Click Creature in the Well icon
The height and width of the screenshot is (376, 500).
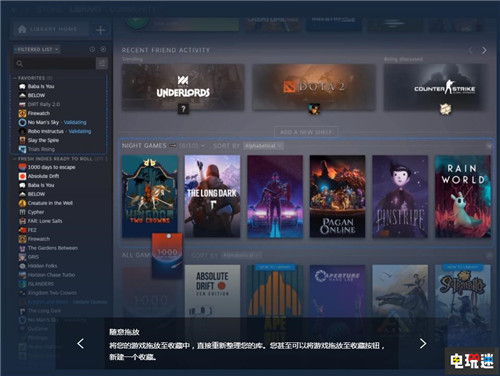[22, 203]
